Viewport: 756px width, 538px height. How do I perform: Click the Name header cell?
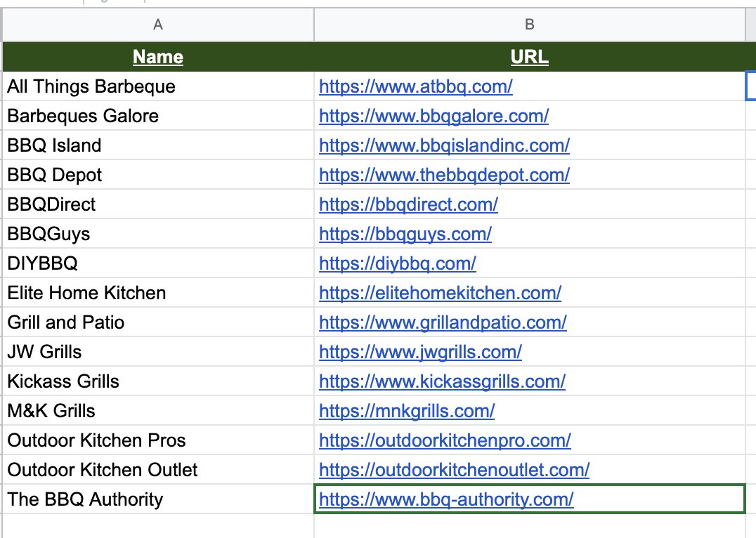pos(158,57)
